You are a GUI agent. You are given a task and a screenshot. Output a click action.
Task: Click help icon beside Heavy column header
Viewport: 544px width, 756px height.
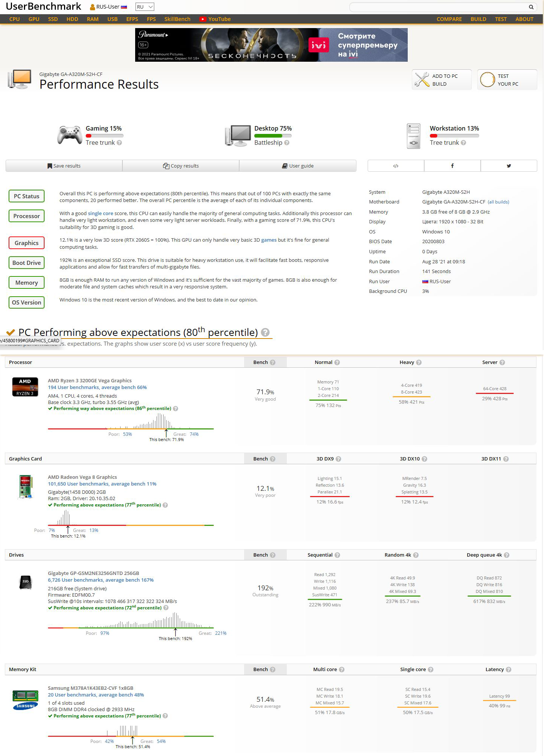(x=419, y=362)
